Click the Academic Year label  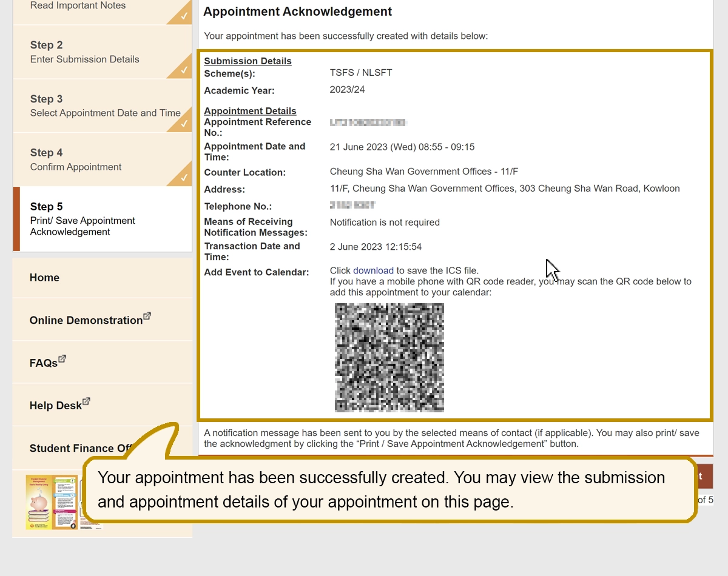[x=239, y=91]
